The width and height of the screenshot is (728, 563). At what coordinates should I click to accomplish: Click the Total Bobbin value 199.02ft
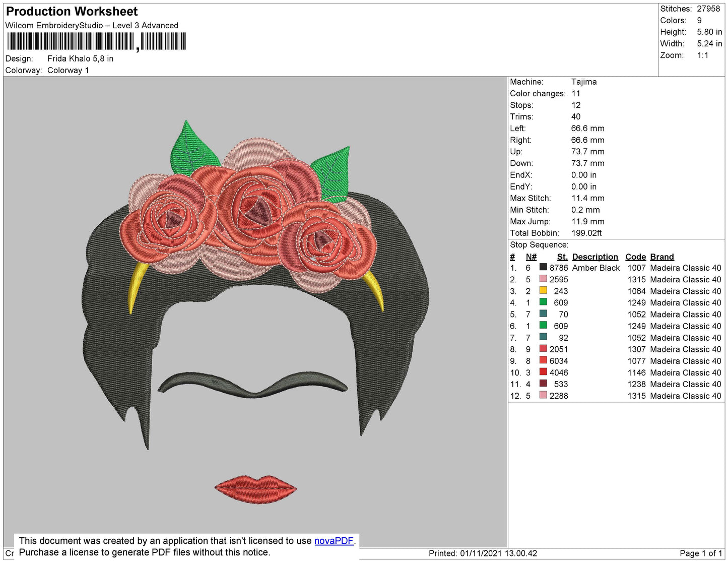tap(586, 233)
